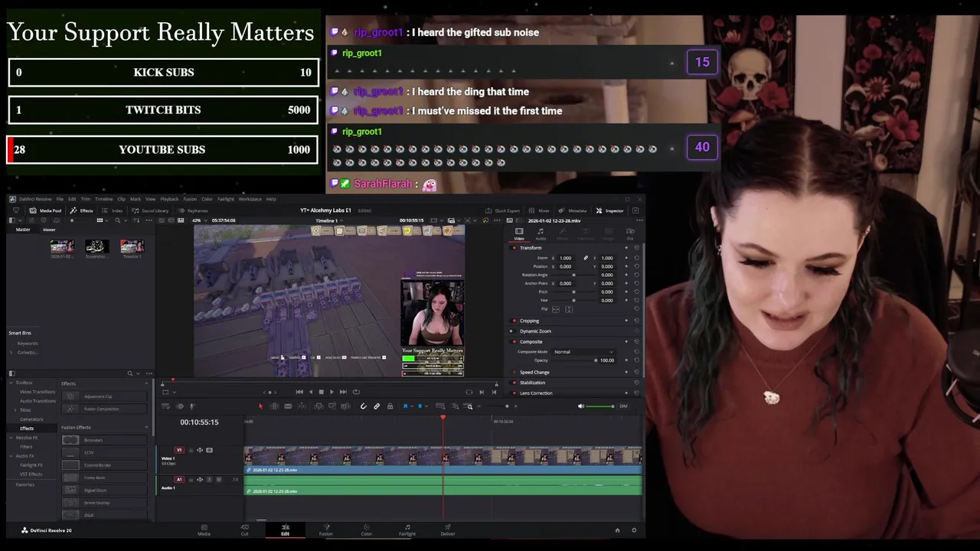Open viewer zoom 42% dropdown
The width and height of the screenshot is (980, 551).
tap(200, 220)
